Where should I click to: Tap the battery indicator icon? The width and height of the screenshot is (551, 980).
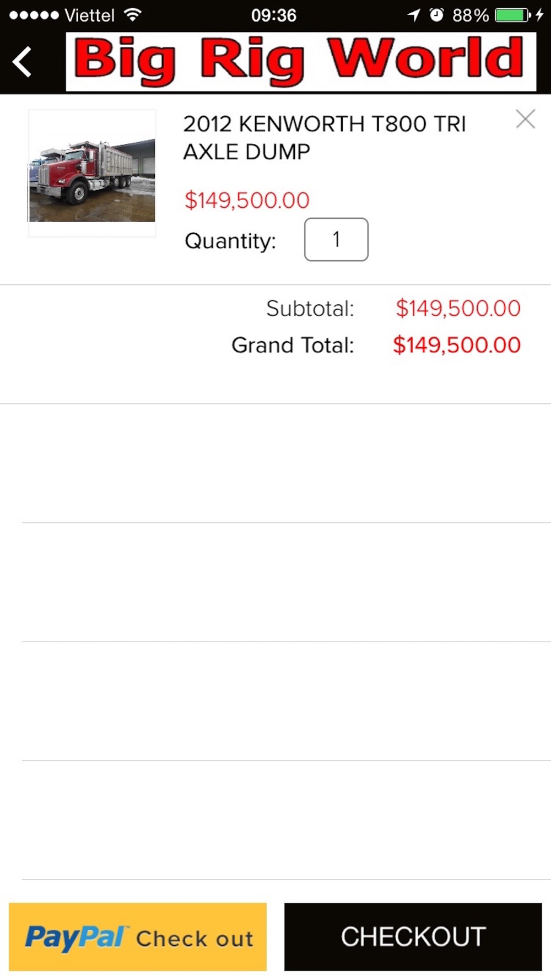(512, 15)
